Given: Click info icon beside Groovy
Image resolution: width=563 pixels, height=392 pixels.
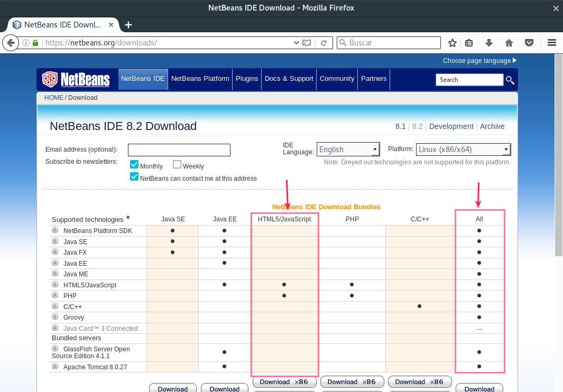Looking at the screenshot, I should [55, 316].
